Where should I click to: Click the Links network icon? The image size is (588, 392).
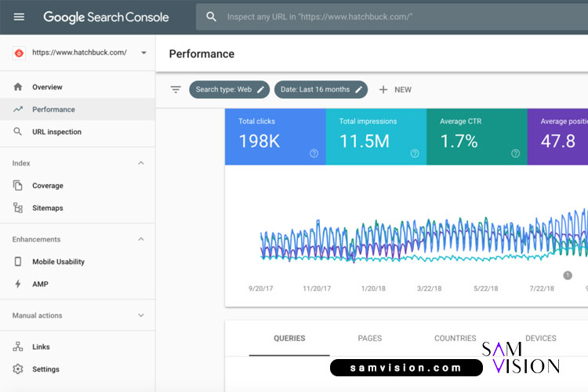pos(17,347)
